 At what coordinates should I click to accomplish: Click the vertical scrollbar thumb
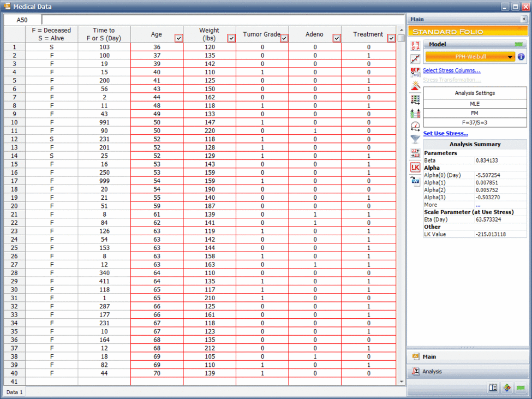[401, 38]
